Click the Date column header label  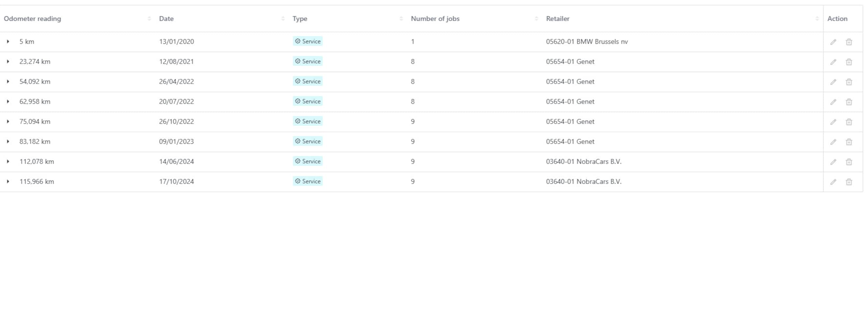coord(166,19)
